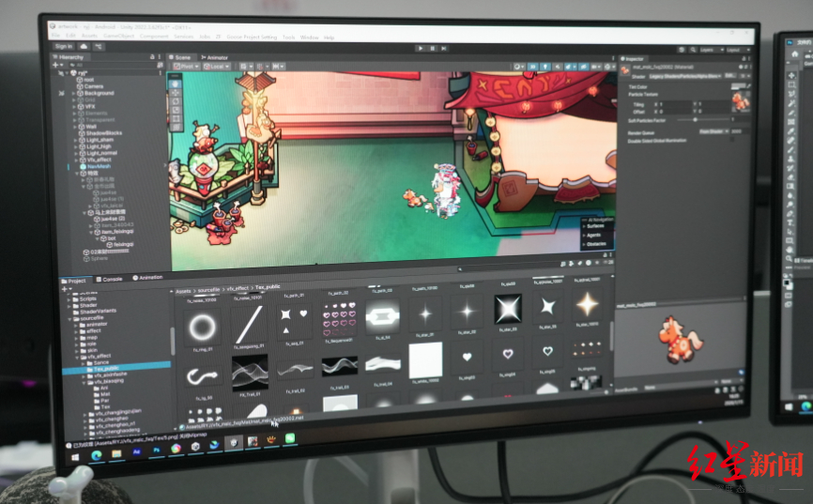Open the Window menu
This screenshot has height=504, width=813.
pos(309,38)
